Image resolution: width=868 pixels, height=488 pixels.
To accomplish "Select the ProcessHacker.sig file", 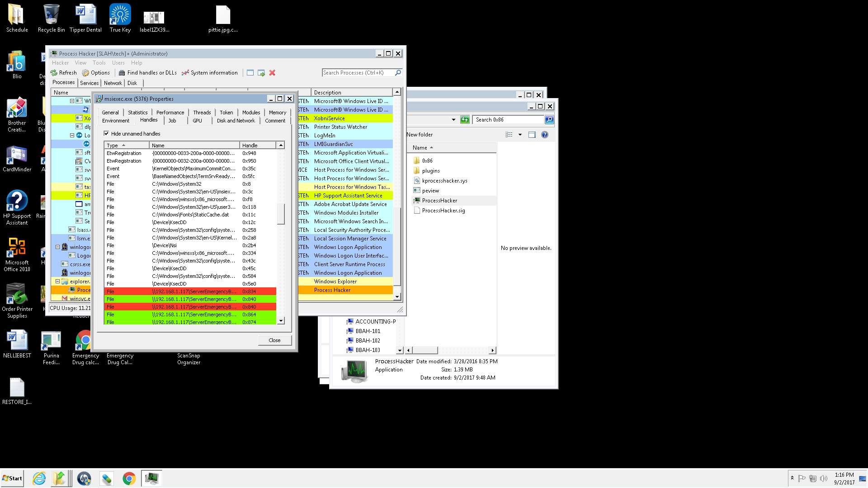I will [439, 211].
